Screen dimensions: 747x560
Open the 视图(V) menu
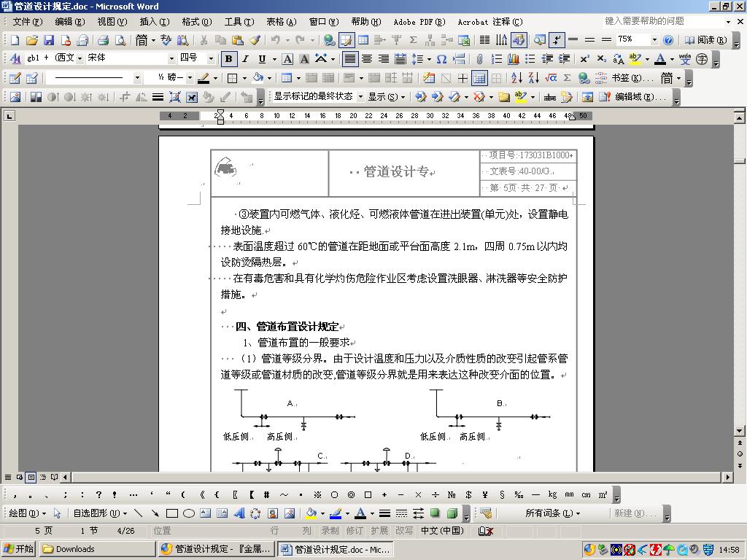coord(112,22)
